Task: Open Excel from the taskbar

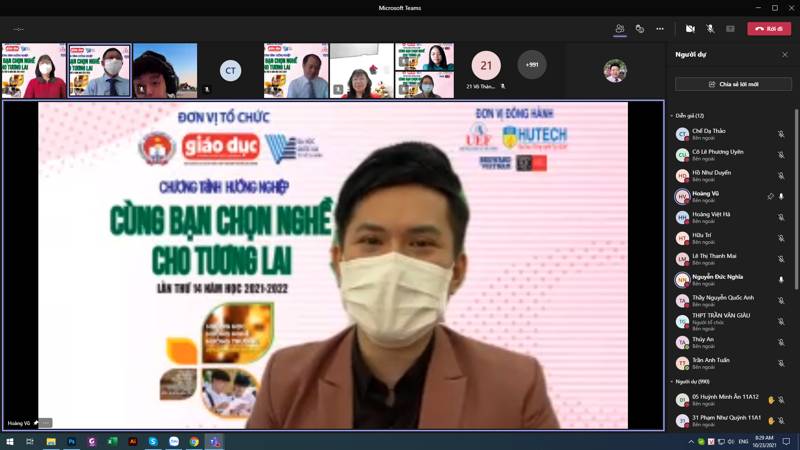Action: click(112, 441)
